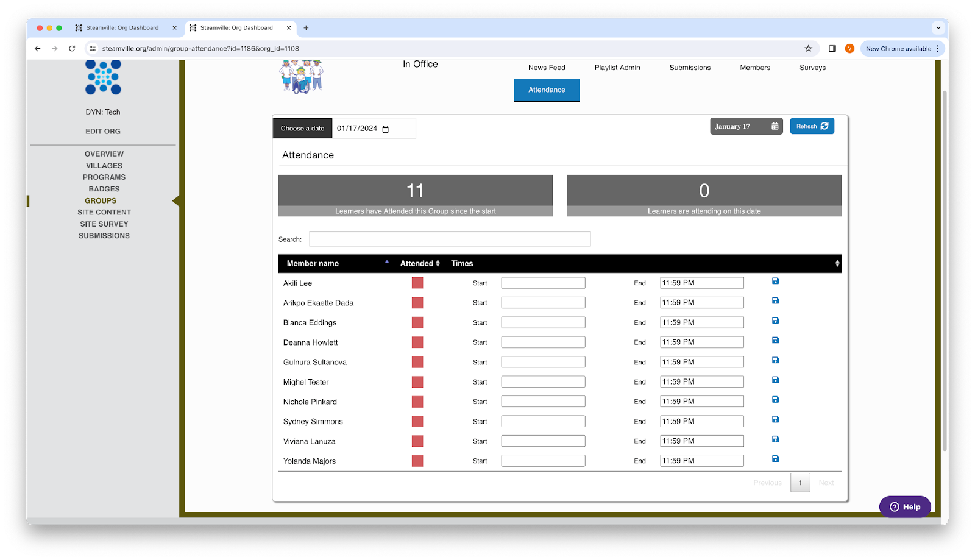Click the group avatar illustration
The image size is (975, 560).
click(x=302, y=77)
